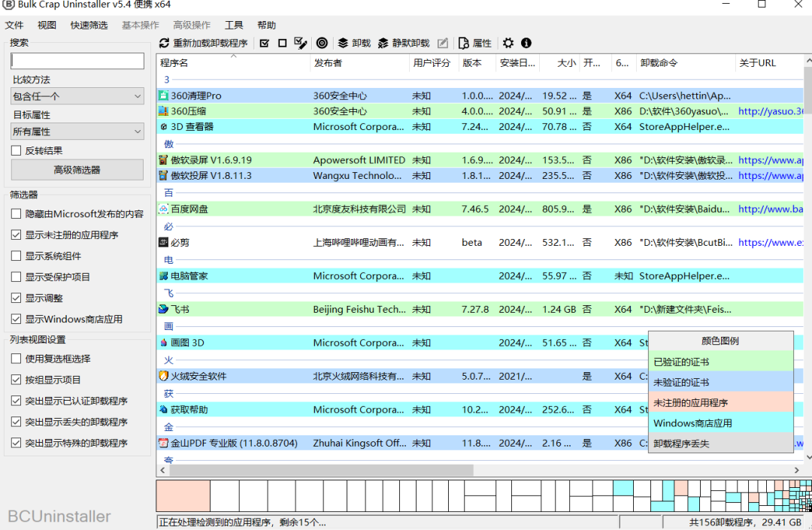The width and height of the screenshot is (812, 530).
Task: Select the 傲软录屏 V1.6.9.19 icon
Action: click(x=164, y=160)
